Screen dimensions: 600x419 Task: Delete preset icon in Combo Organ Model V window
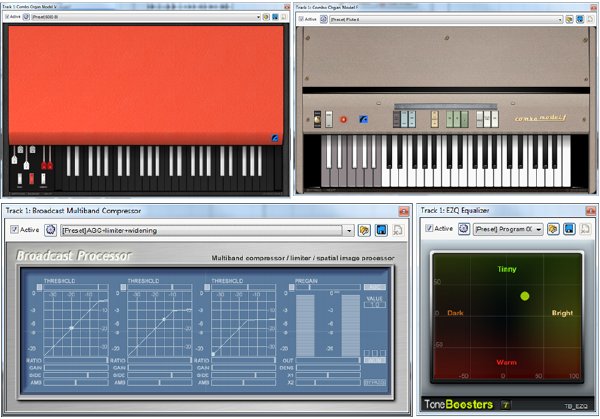pos(284,17)
